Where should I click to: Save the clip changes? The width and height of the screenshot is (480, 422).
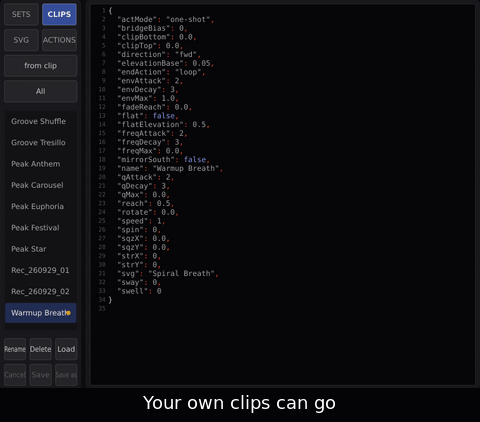[41, 375]
